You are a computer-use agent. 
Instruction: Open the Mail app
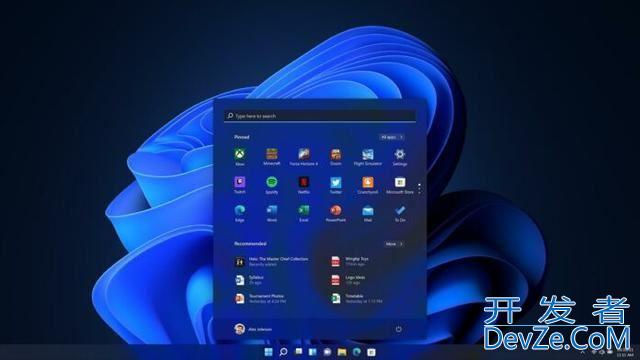pos(368,213)
